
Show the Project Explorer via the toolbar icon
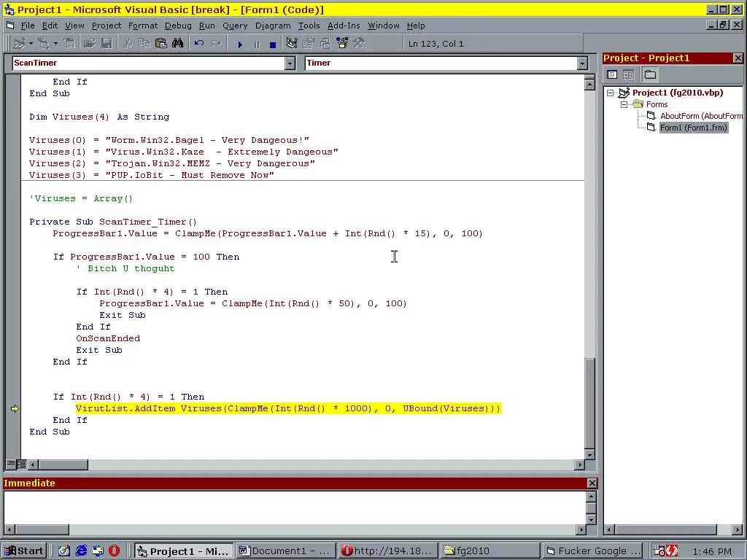(292, 44)
